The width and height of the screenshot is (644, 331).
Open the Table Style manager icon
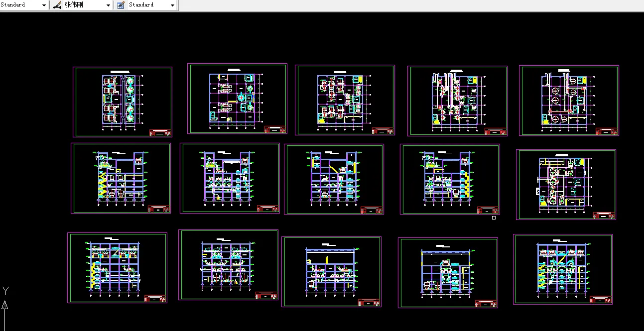[121, 5]
